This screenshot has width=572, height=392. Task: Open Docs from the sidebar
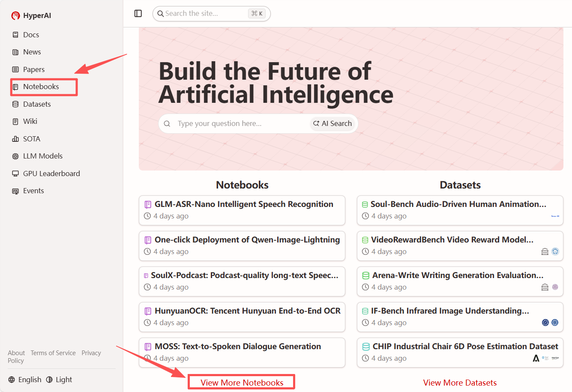(x=31, y=35)
